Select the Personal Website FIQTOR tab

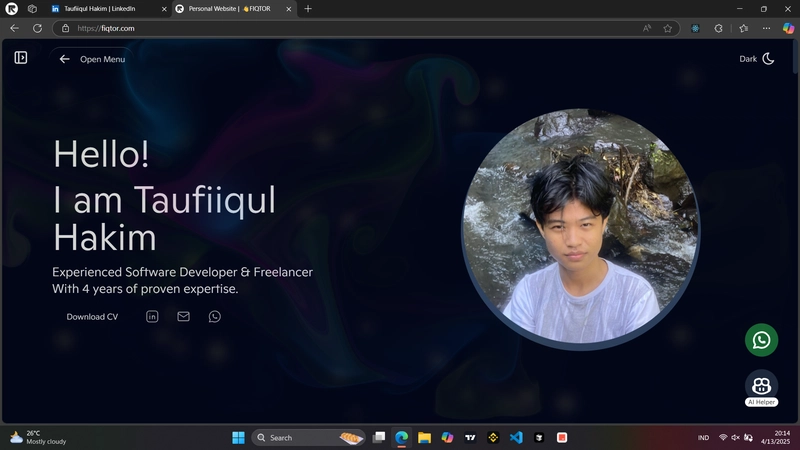234,9
